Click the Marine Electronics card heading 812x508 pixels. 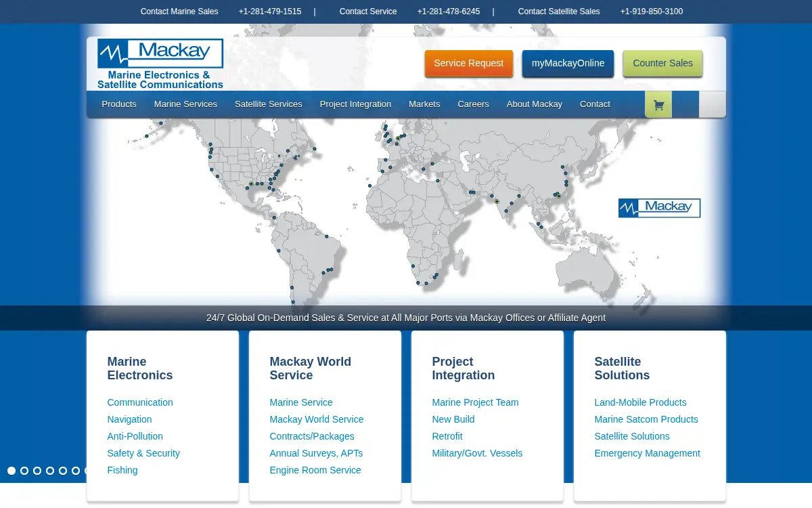pos(140,368)
